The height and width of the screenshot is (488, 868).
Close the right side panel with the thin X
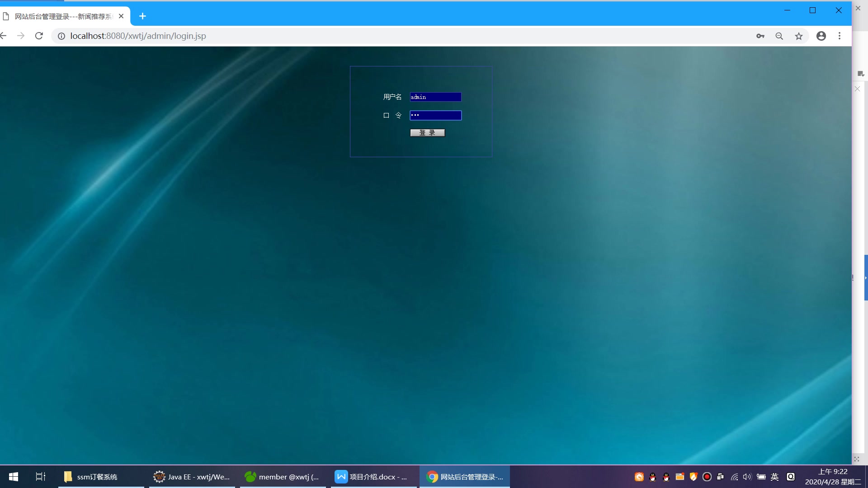(858, 89)
